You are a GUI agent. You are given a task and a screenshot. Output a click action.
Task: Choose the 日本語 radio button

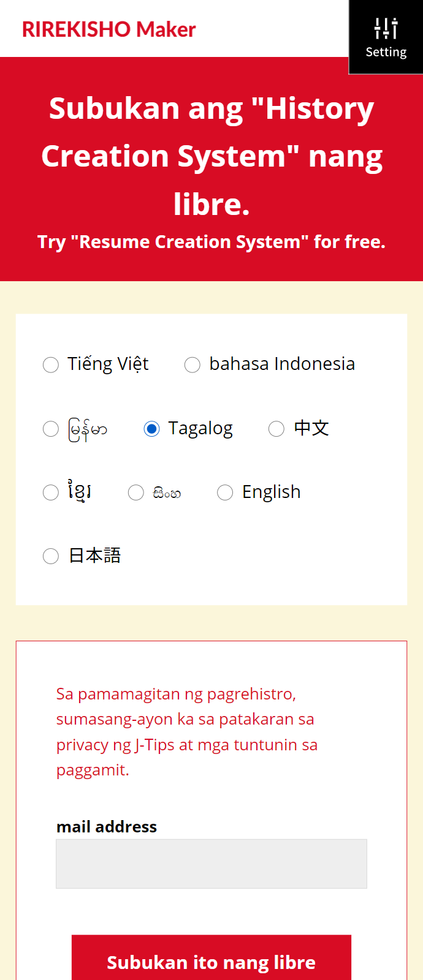[51, 556]
